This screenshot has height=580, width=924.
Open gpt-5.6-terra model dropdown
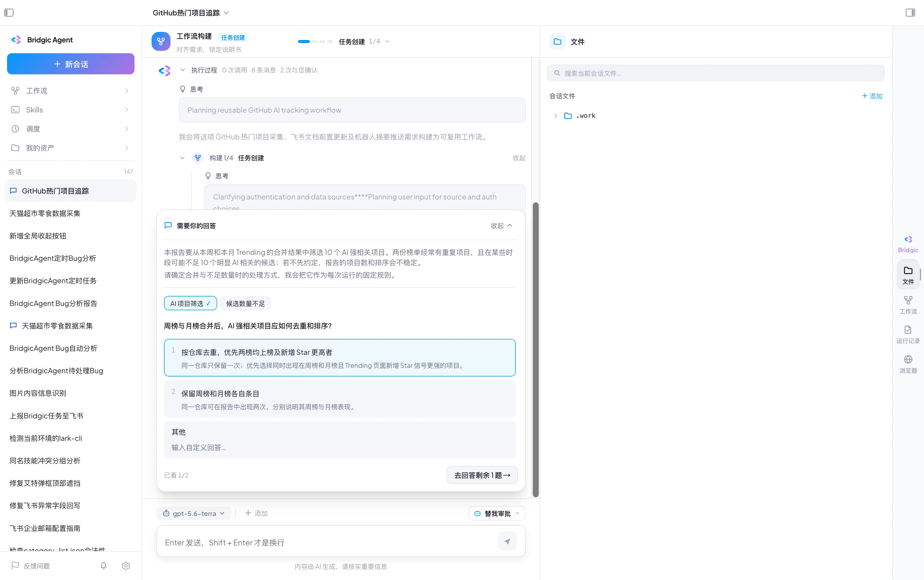[x=194, y=513]
